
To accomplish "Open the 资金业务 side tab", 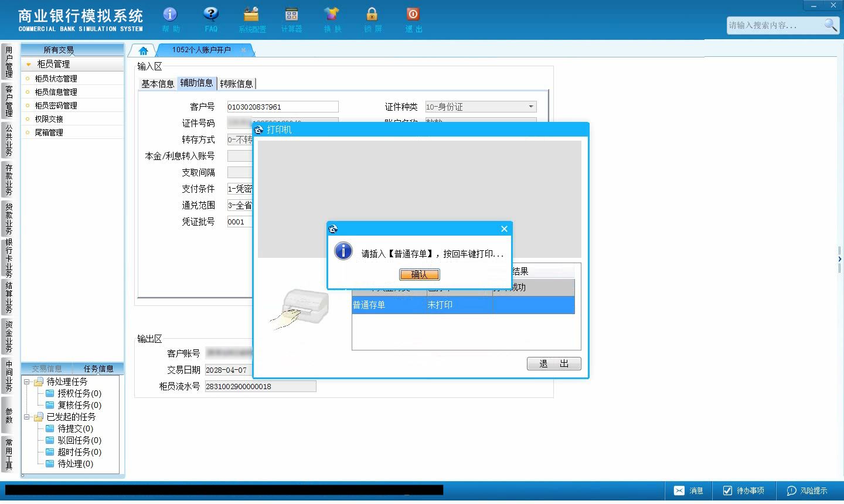I will 8,336.
